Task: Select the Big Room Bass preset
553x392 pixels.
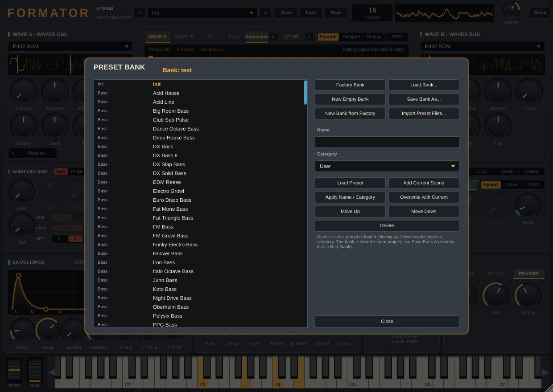Action: click(x=199, y=111)
